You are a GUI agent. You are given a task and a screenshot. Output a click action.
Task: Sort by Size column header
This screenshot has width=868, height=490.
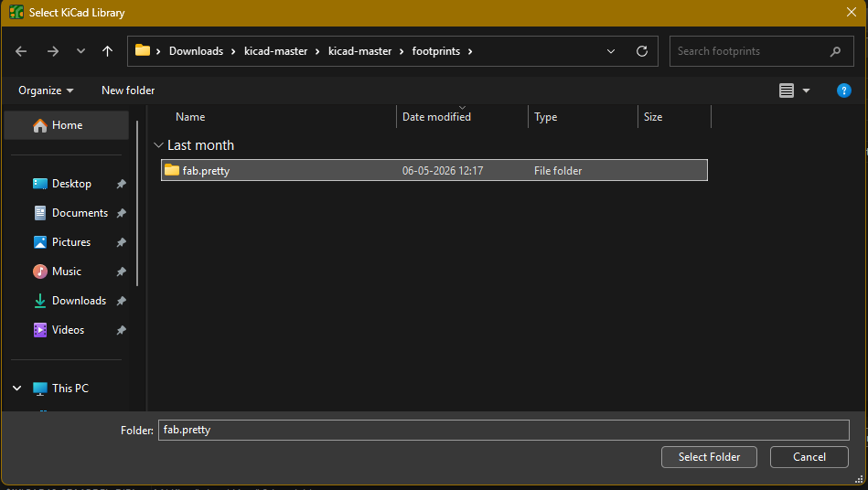pyautogui.click(x=653, y=117)
